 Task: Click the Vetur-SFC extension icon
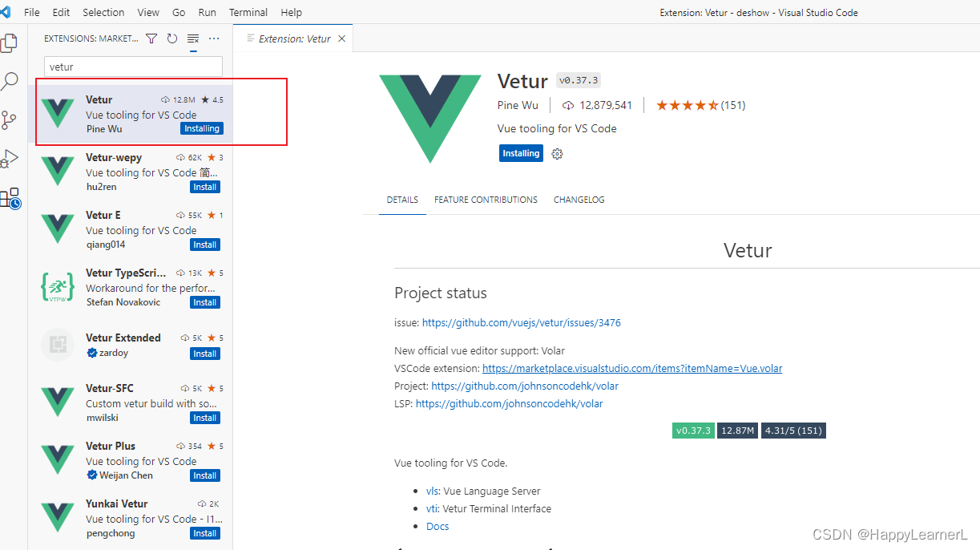(x=58, y=402)
